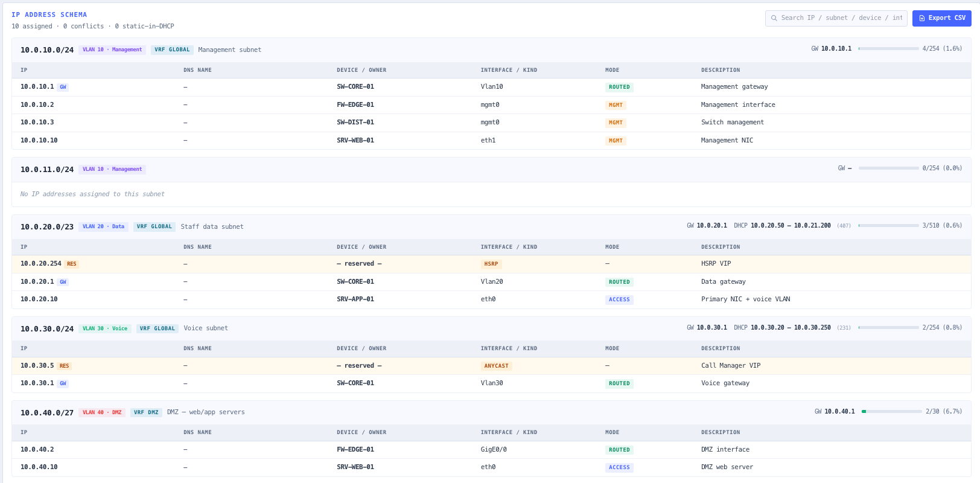Click the 10.0.20.0/23 utilization bar

coord(888,226)
